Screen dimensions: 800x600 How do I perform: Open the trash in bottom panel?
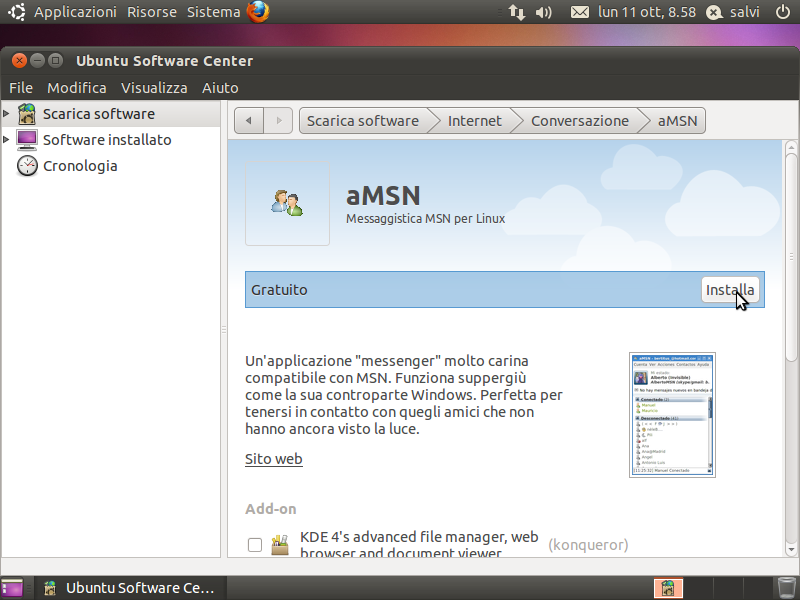coord(786,588)
